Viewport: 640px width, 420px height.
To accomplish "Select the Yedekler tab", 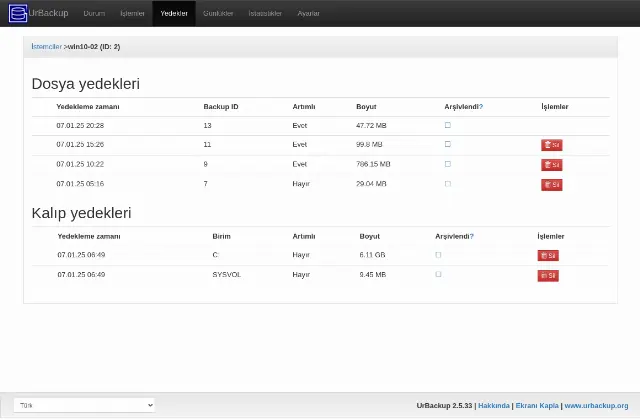I will pos(174,13).
